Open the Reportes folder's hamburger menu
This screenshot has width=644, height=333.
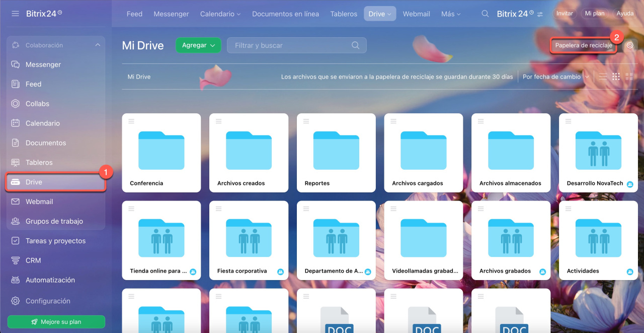tap(306, 121)
